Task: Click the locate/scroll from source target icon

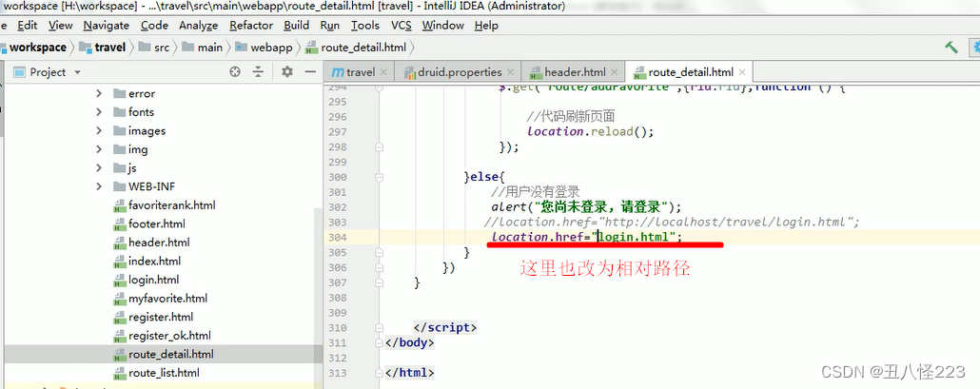Action: 235,71
